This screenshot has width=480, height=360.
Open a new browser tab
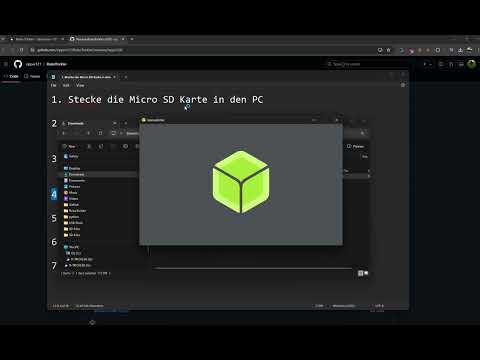tap(132, 39)
